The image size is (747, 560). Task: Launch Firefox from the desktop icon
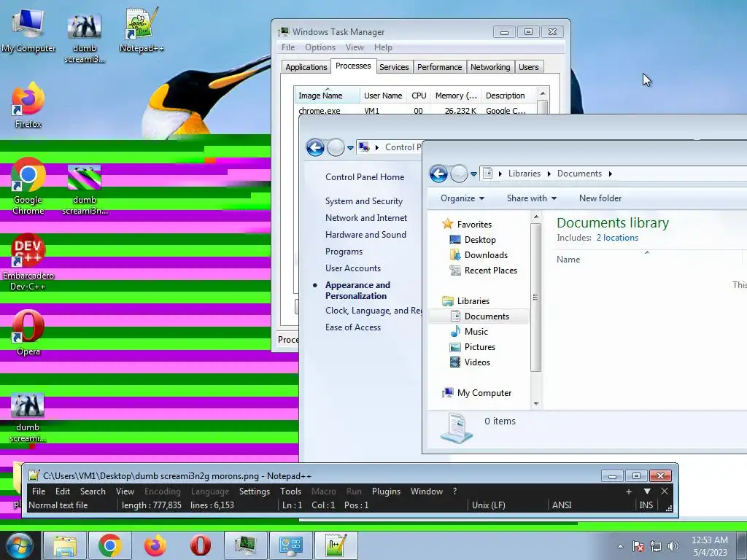(28, 105)
